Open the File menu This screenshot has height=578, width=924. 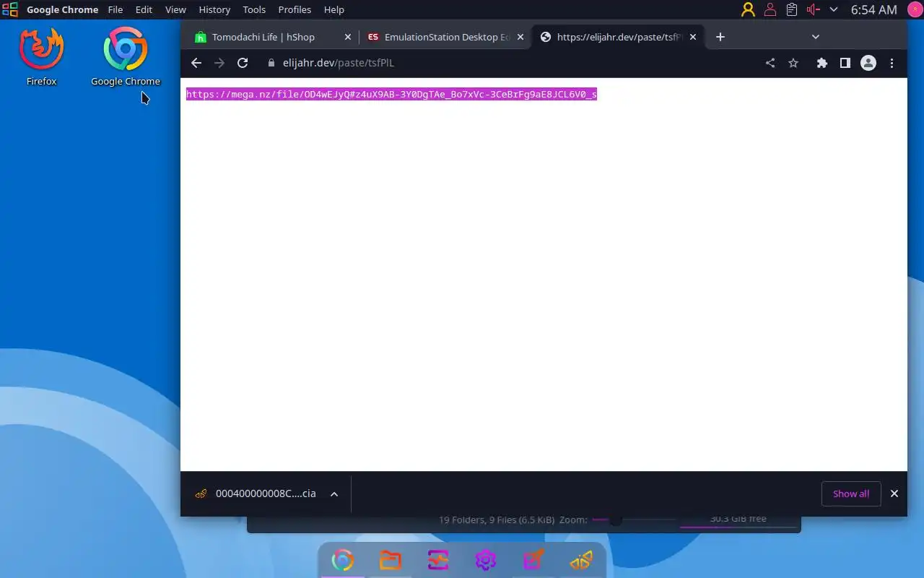pyautogui.click(x=115, y=9)
